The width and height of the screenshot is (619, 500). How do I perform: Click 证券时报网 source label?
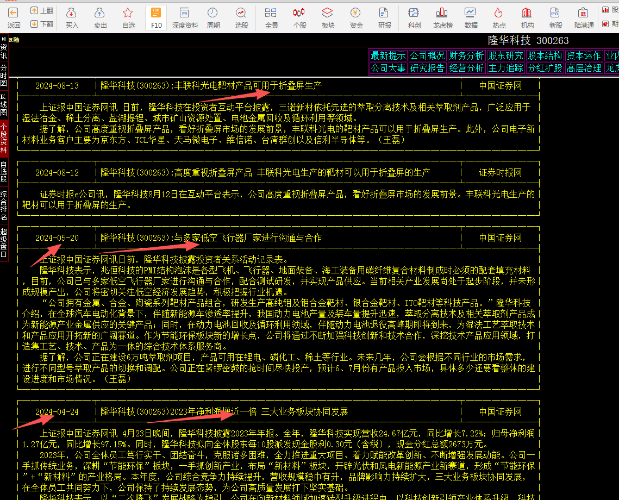500,172
